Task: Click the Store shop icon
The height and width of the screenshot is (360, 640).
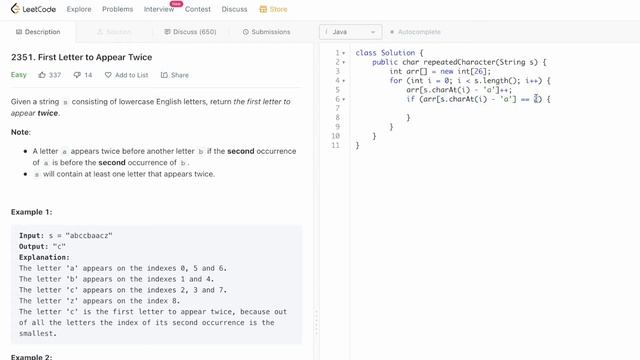Action: pyautogui.click(x=263, y=9)
